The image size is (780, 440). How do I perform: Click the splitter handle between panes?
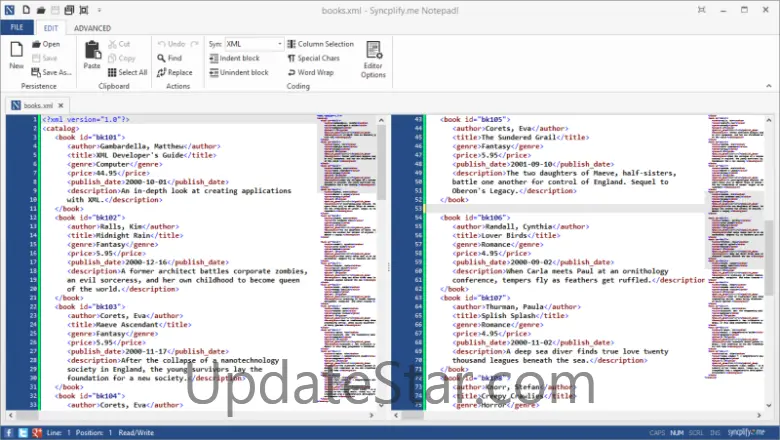(x=389, y=266)
